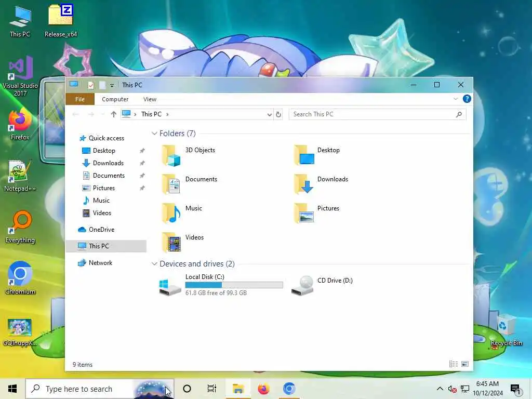Launch Firefox from taskbar
532x399 pixels.
(x=263, y=389)
